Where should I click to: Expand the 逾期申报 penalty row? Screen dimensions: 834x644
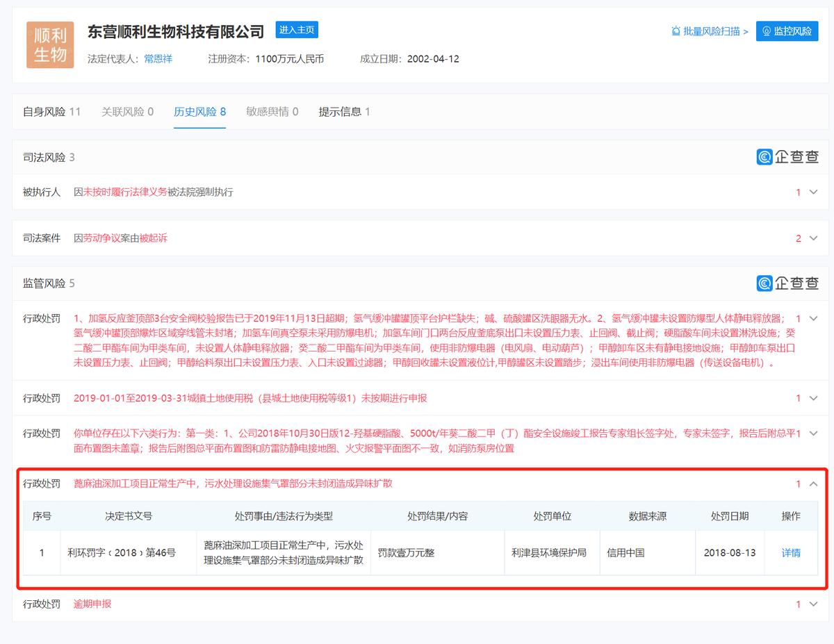pyautogui.click(x=814, y=604)
